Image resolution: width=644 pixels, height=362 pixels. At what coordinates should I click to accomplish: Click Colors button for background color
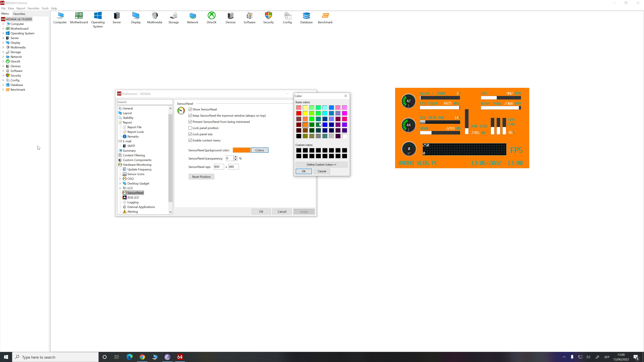259,150
